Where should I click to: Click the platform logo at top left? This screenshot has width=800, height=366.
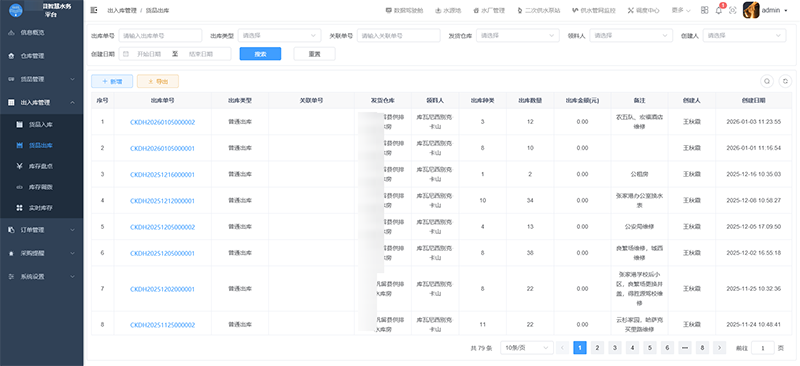click(x=16, y=10)
